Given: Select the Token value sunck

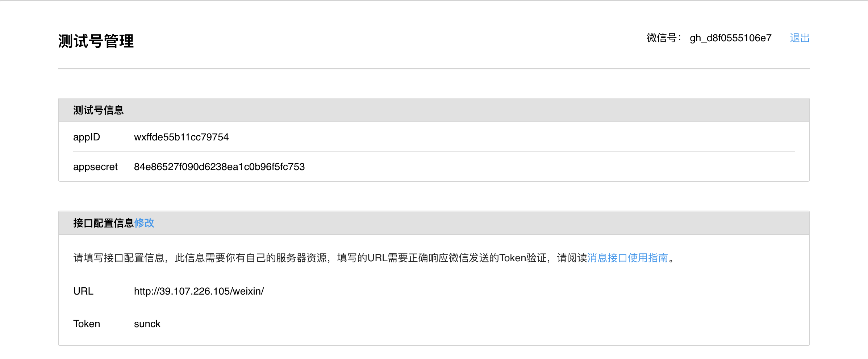Looking at the screenshot, I should [147, 324].
